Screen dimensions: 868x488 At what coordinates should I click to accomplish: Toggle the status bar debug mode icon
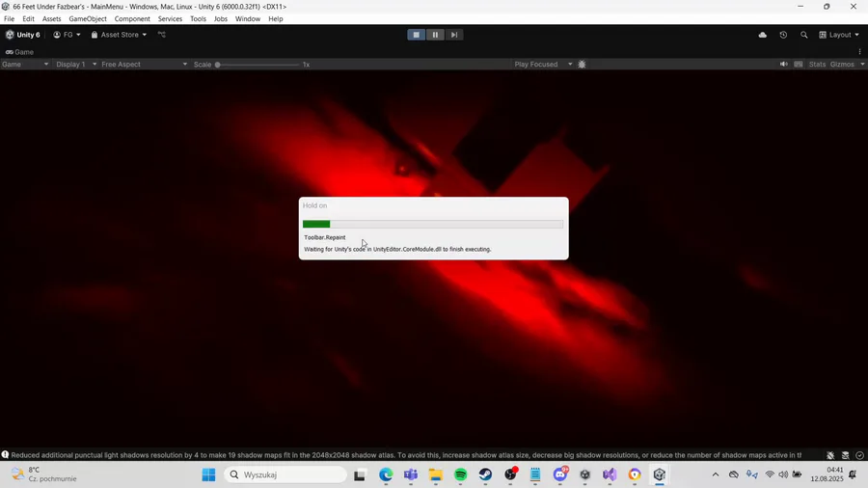[829, 455]
